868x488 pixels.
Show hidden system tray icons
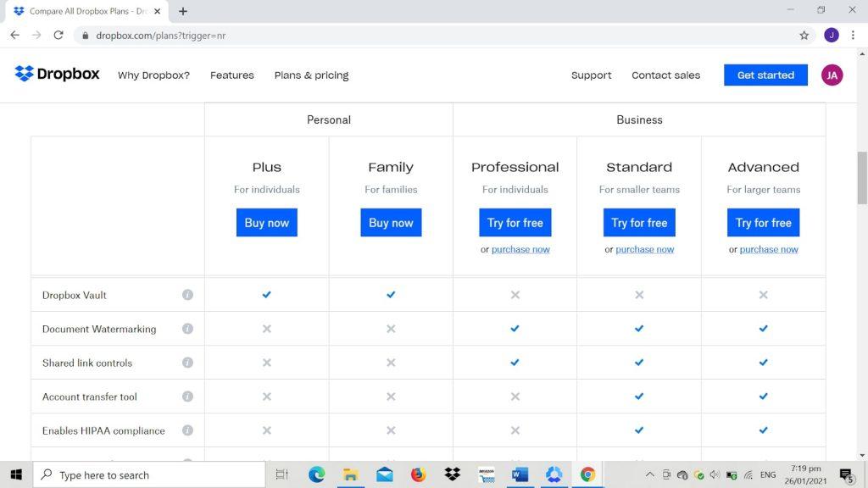pyautogui.click(x=650, y=474)
